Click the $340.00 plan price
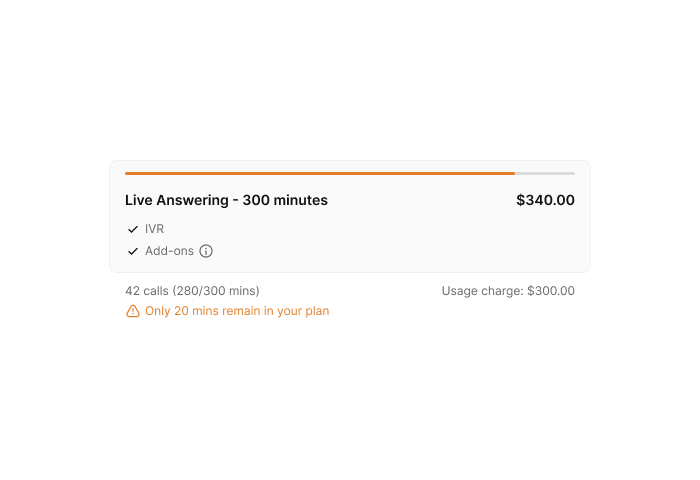 pyautogui.click(x=545, y=200)
